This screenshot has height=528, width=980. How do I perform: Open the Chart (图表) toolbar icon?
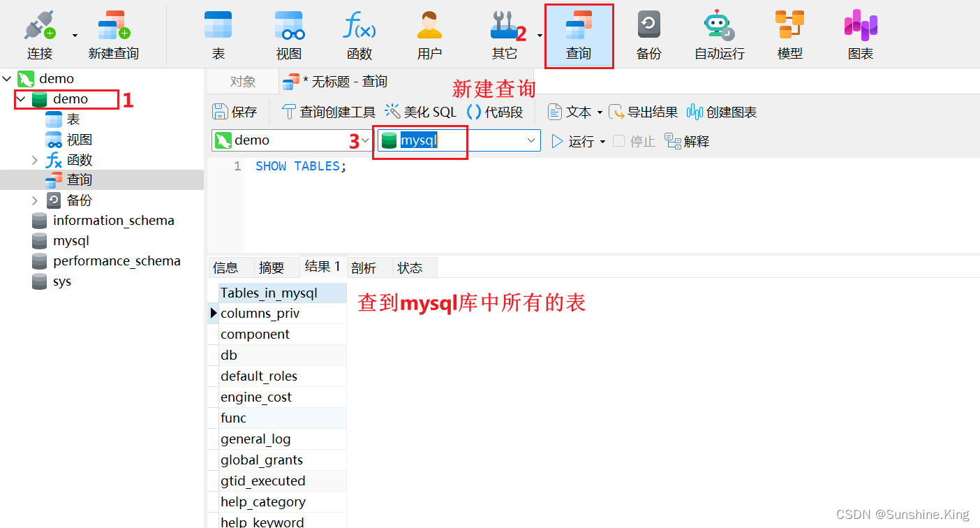pos(861,34)
